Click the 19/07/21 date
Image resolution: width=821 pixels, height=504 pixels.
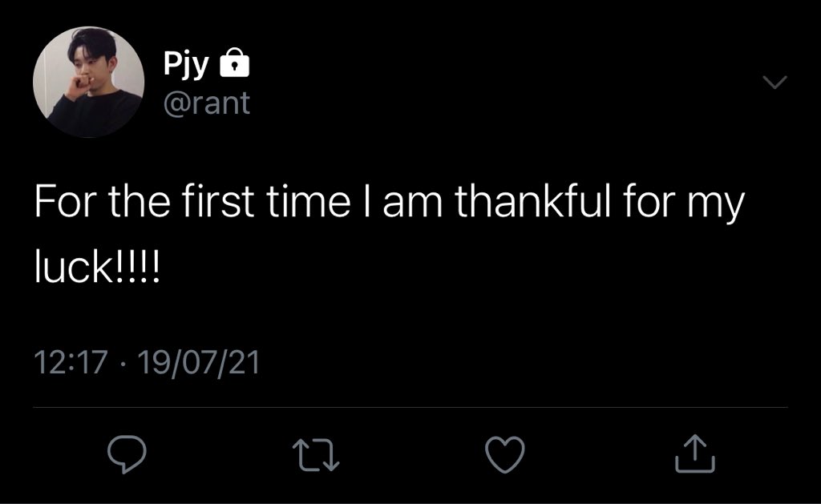(x=199, y=363)
